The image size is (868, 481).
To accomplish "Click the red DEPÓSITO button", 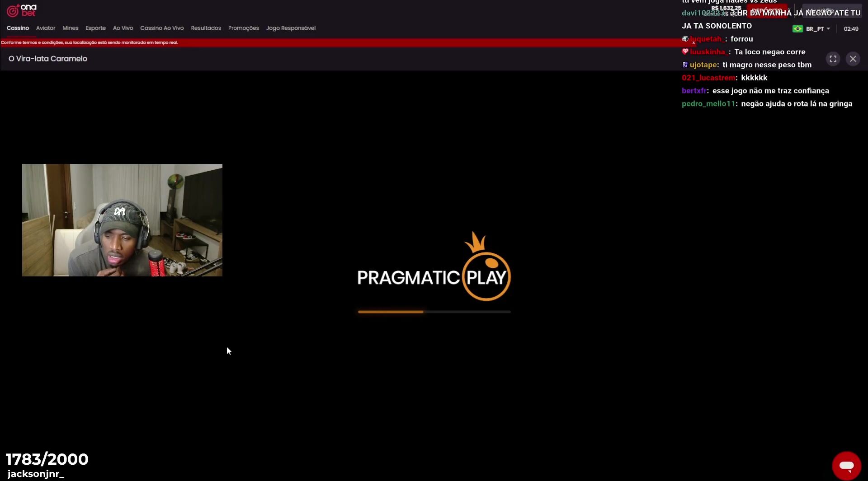I will [767, 10].
